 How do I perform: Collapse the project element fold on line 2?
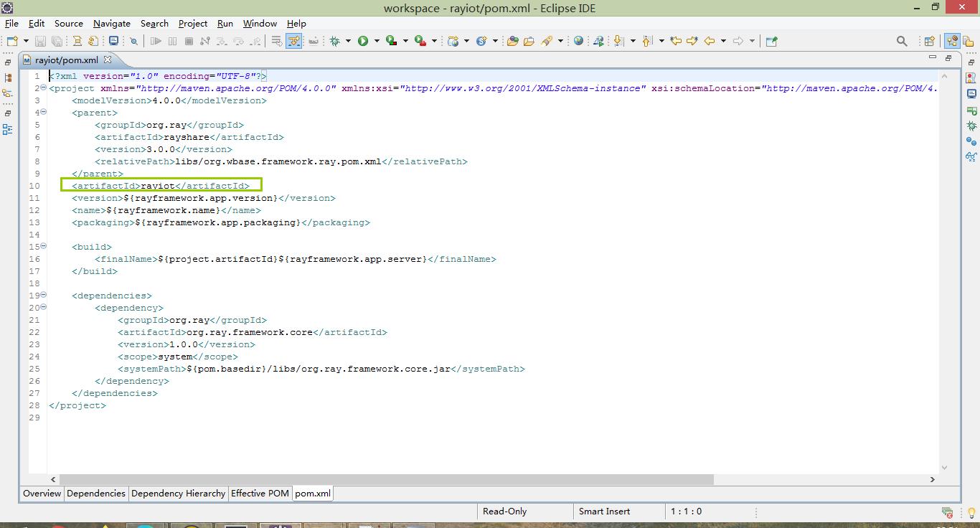43,88
